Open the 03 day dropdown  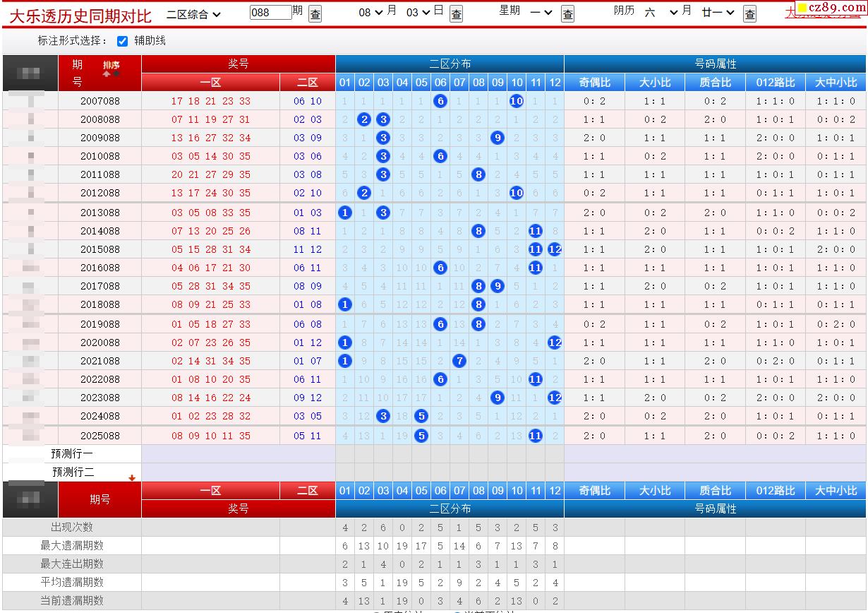[x=418, y=13]
